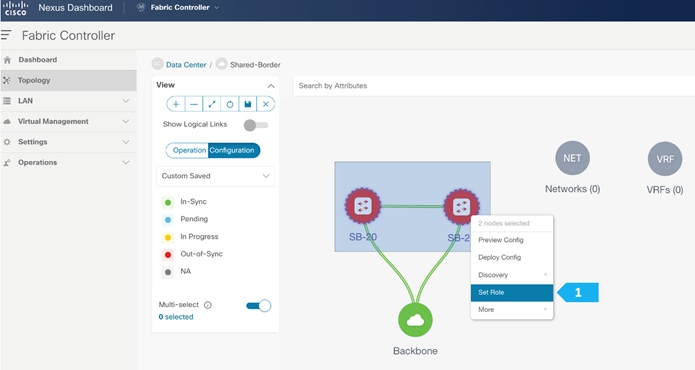The image size is (695, 370).
Task: Click the VRFs (0) label
Action: pos(665,190)
